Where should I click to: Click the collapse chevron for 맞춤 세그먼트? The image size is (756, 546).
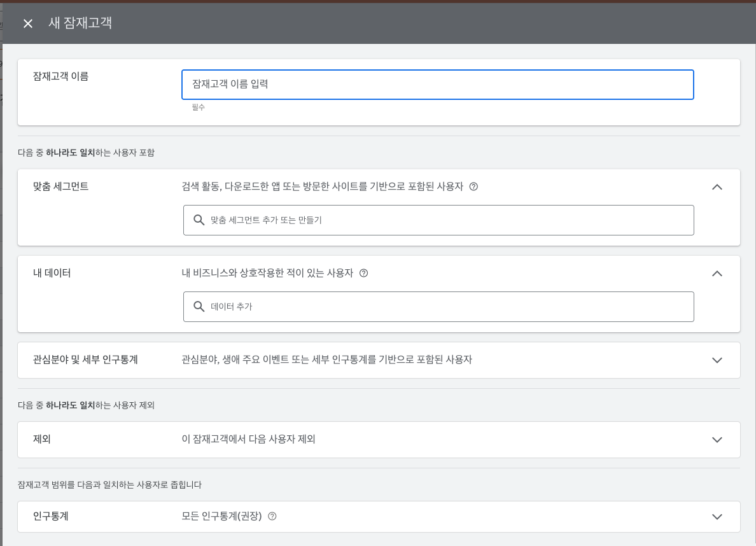pyautogui.click(x=717, y=187)
